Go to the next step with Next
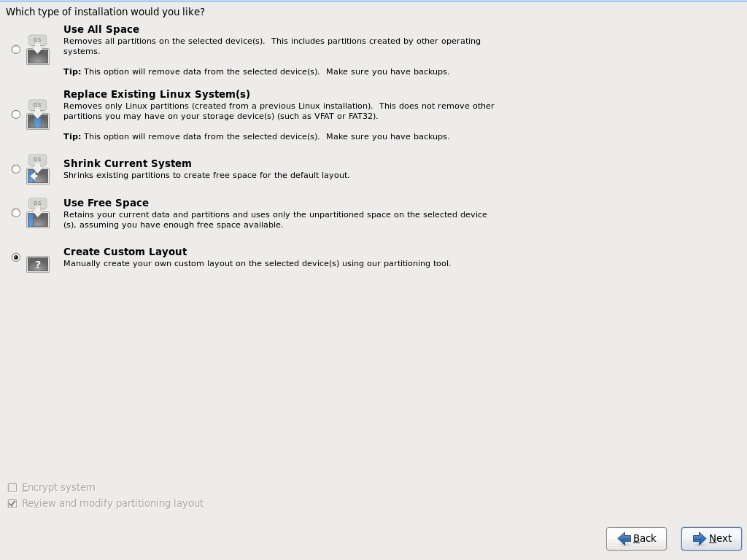The image size is (747, 560). pos(711,539)
